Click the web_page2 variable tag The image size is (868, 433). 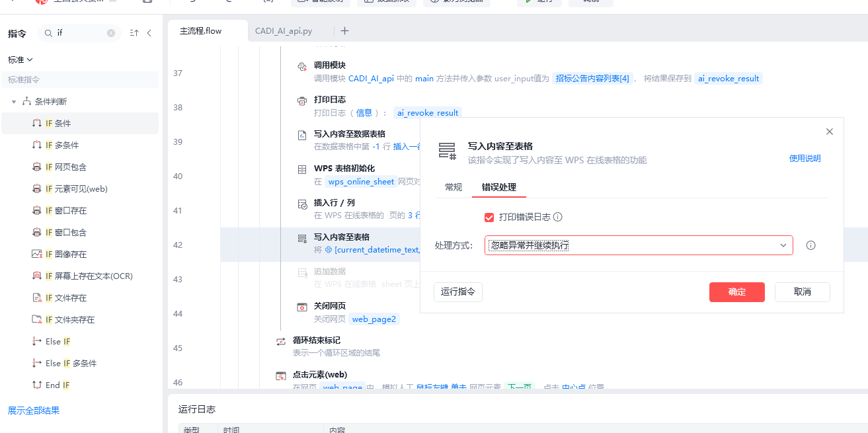[x=374, y=319]
